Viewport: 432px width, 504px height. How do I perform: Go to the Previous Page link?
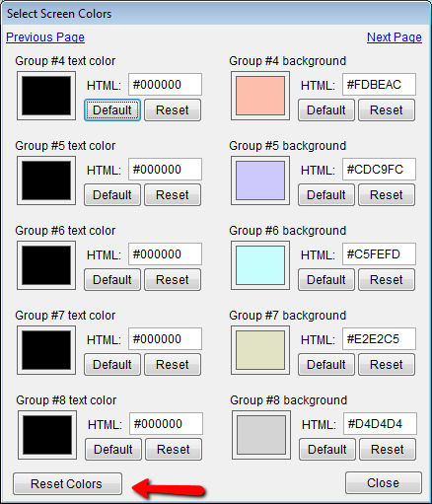(x=45, y=37)
